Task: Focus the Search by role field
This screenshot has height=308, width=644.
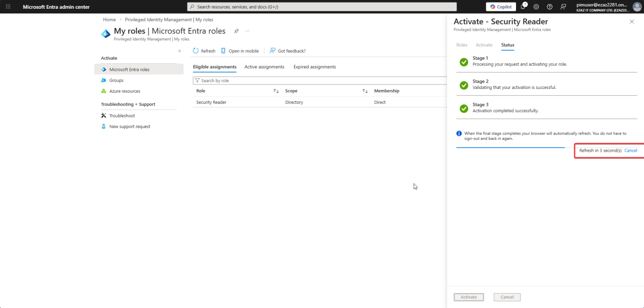Action: point(320,81)
